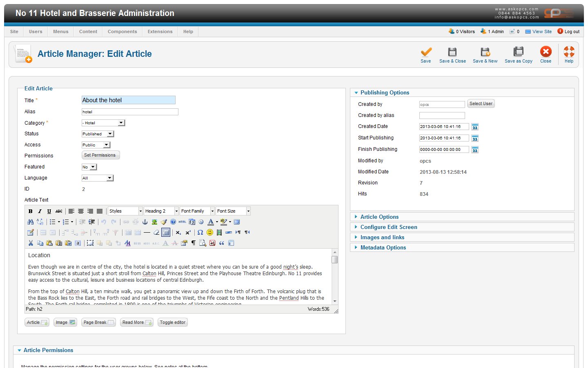
Task: Open the Category dropdown showing Hotel
Action: [x=103, y=123]
